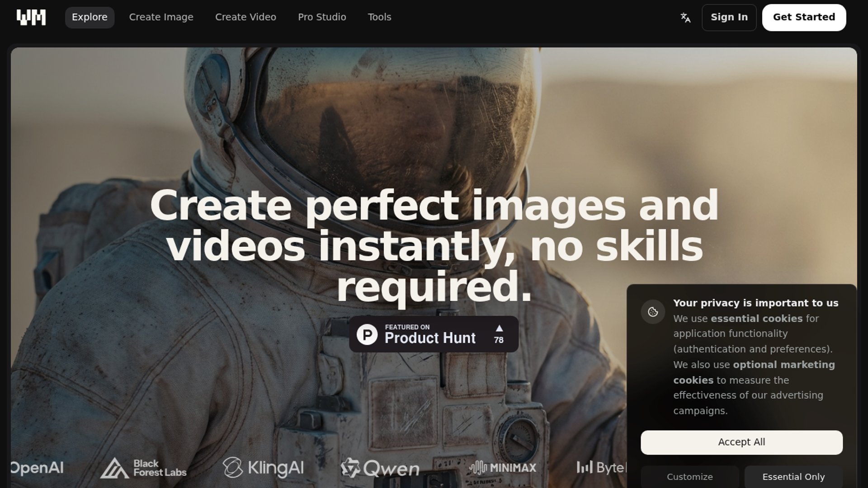Upvote arrow on Product Hunt badge

click(499, 328)
